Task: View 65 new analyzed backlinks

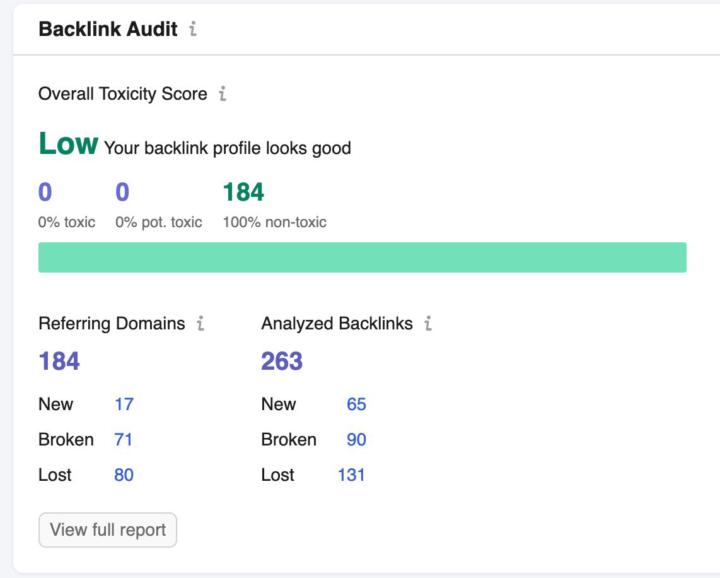Action: click(x=356, y=404)
